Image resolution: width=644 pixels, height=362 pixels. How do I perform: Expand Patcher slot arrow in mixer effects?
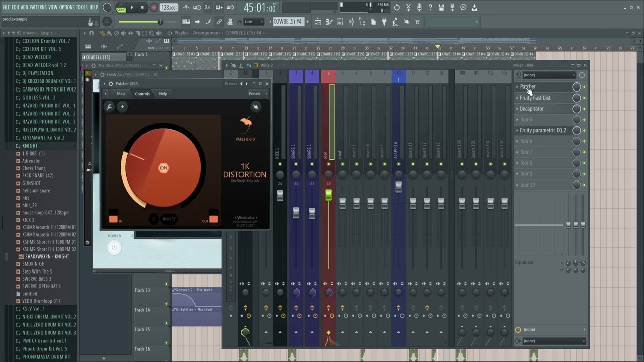[x=517, y=87]
